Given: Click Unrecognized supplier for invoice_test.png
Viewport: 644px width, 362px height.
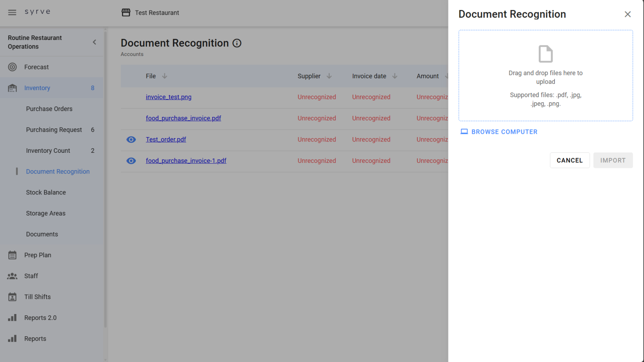Looking at the screenshot, I should click(x=317, y=97).
